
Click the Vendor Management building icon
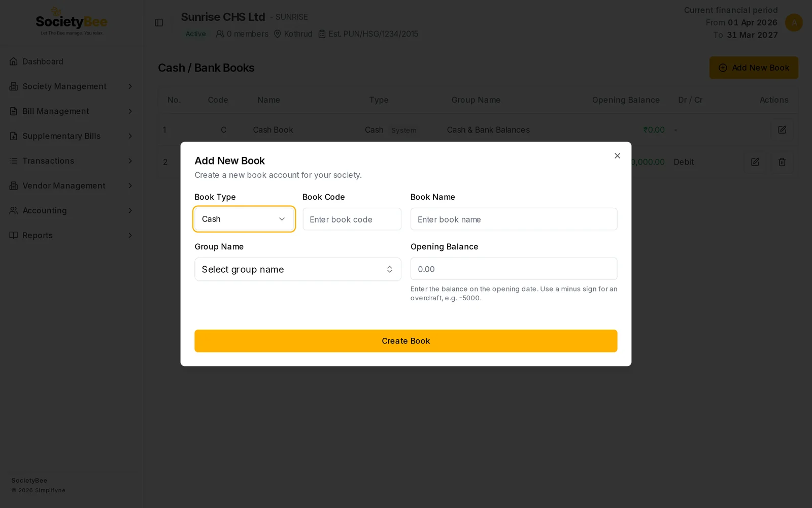point(14,186)
